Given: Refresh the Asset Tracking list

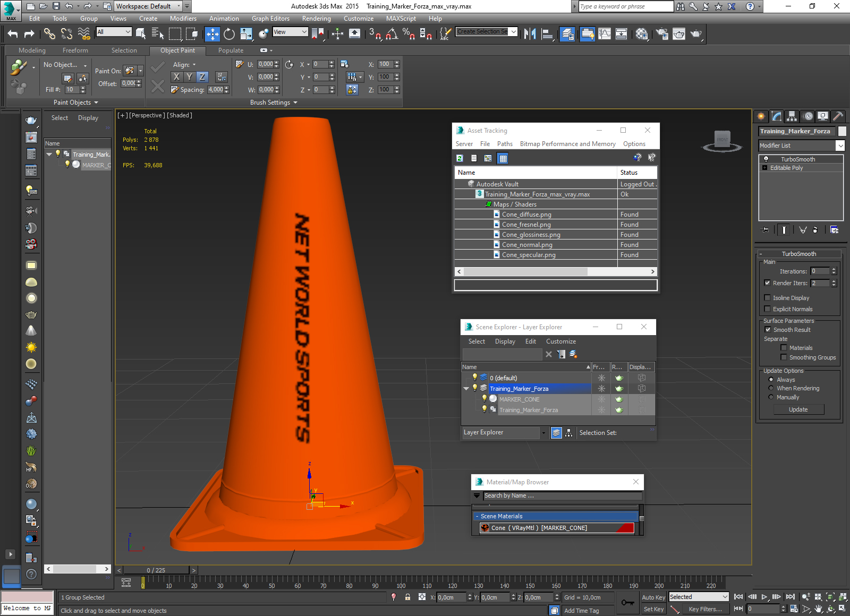Looking at the screenshot, I should coord(460,158).
